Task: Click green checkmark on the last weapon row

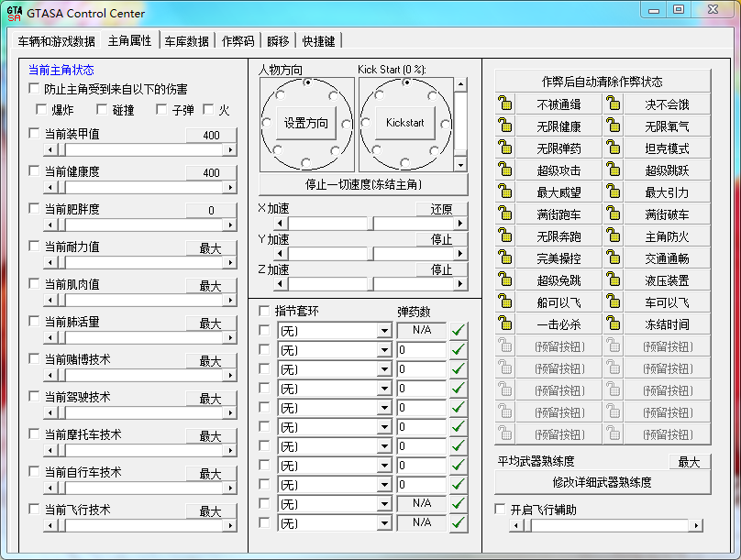Action: pos(458,523)
